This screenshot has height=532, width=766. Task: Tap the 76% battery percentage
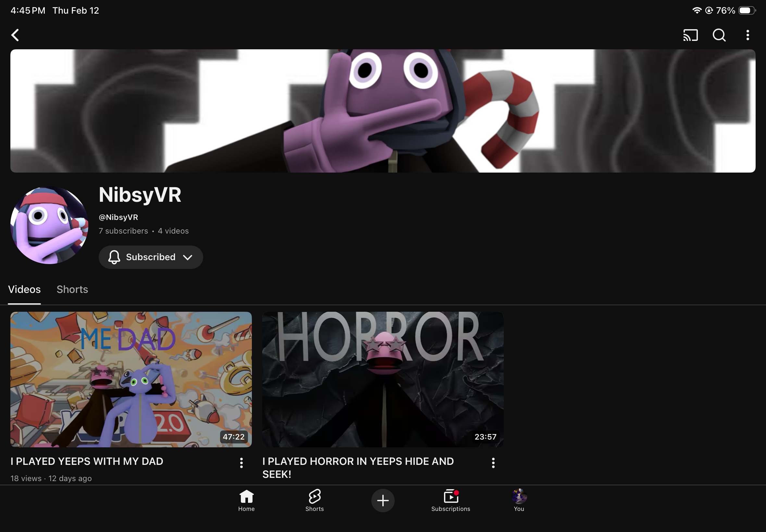(x=726, y=10)
